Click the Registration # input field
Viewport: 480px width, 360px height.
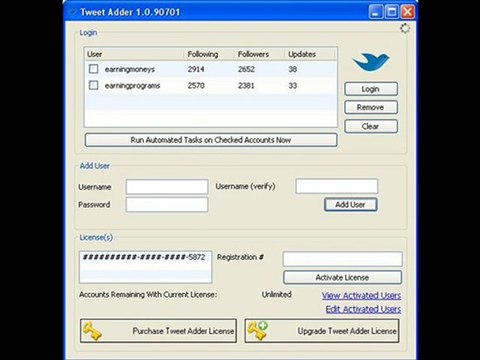pos(342,259)
